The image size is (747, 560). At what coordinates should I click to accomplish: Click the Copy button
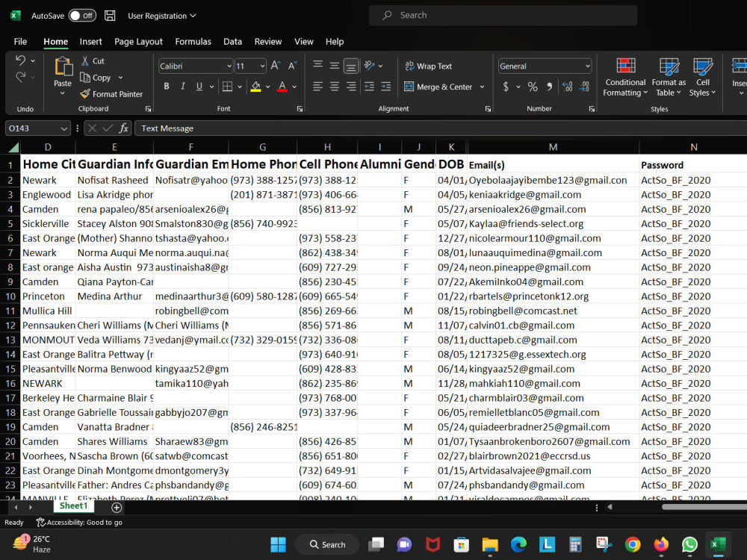click(96, 78)
